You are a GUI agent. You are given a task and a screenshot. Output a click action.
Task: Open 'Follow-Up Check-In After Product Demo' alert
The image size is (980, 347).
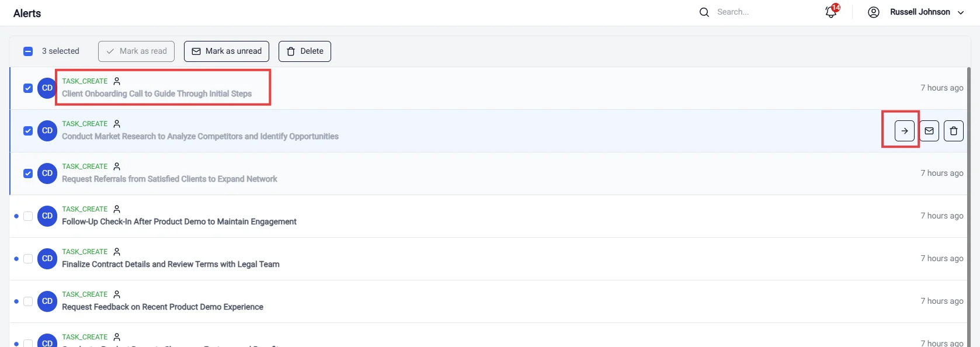[x=179, y=222]
